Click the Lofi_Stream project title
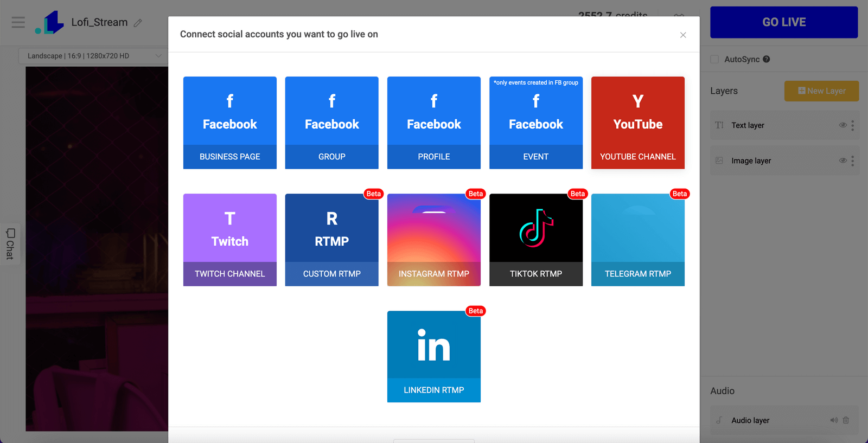868x443 pixels. click(x=99, y=22)
